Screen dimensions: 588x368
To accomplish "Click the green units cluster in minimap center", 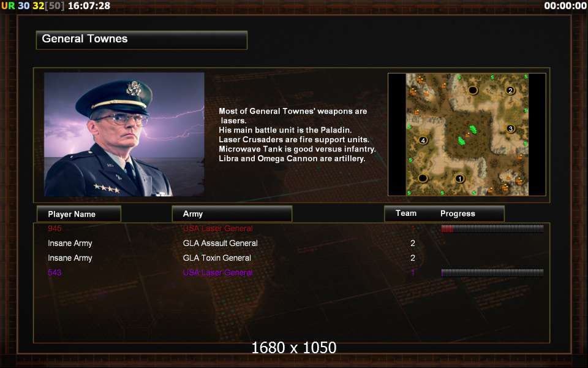I will pyautogui.click(x=467, y=135).
